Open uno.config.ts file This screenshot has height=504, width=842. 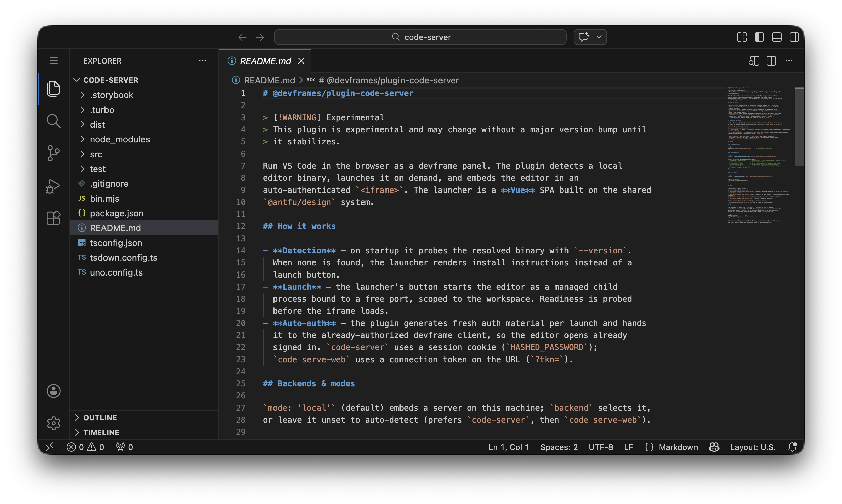click(x=144, y=272)
